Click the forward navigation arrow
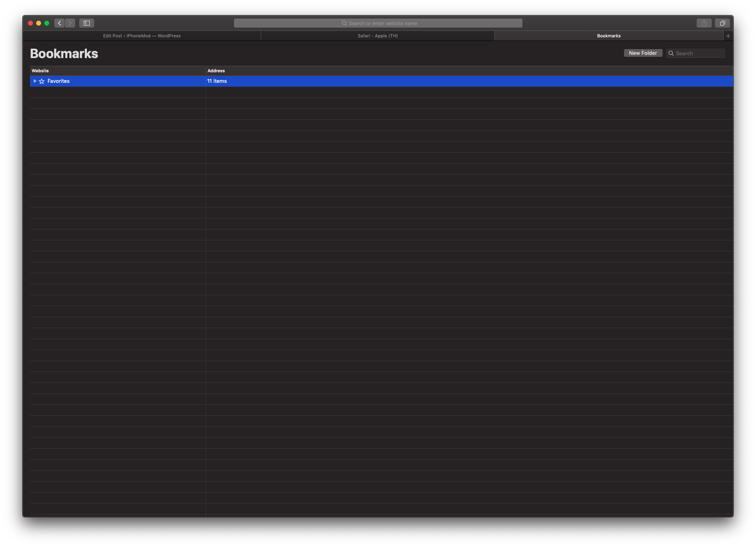The width and height of the screenshot is (756, 547). pos(70,23)
